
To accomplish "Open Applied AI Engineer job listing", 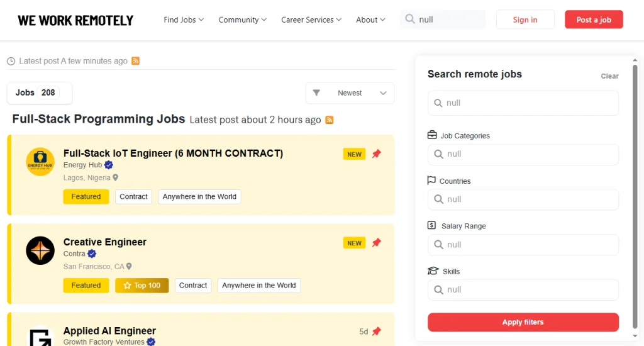I will (109, 331).
